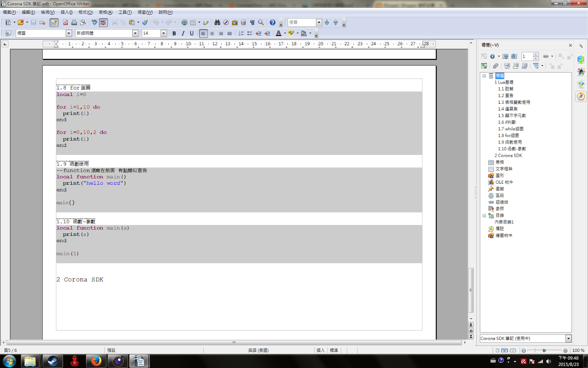Click in the search text field
The width and height of the screenshot is (588, 368).
(x=302, y=22)
